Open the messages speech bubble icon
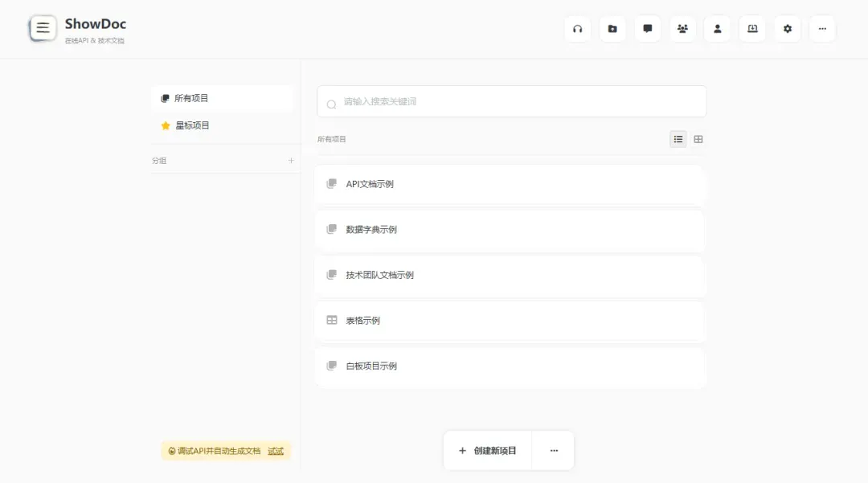Image resolution: width=868 pixels, height=483 pixels. click(x=647, y=29)
